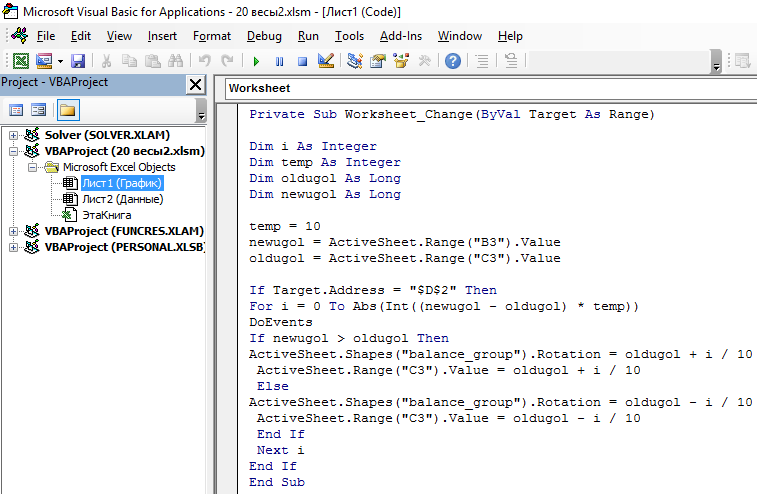757x494 pixels.
Task: Open Object Browser toolbar icon
Action: (x=401, y=61)
